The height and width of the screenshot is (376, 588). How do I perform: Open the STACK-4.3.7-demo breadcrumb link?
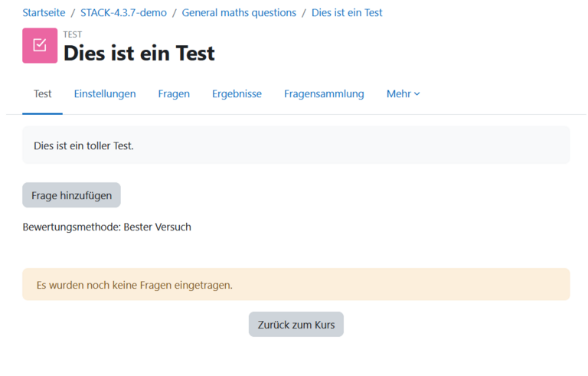tap(123, 13)
